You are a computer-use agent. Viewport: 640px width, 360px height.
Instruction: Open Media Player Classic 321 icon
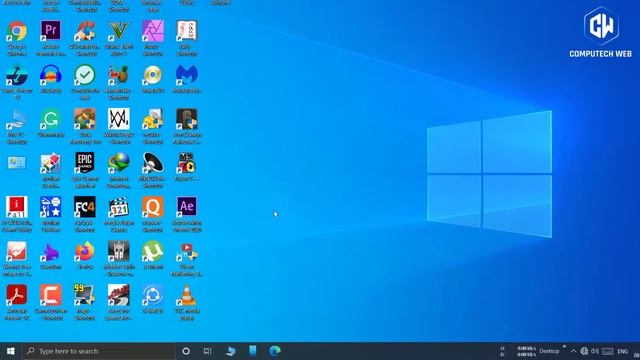119,207
